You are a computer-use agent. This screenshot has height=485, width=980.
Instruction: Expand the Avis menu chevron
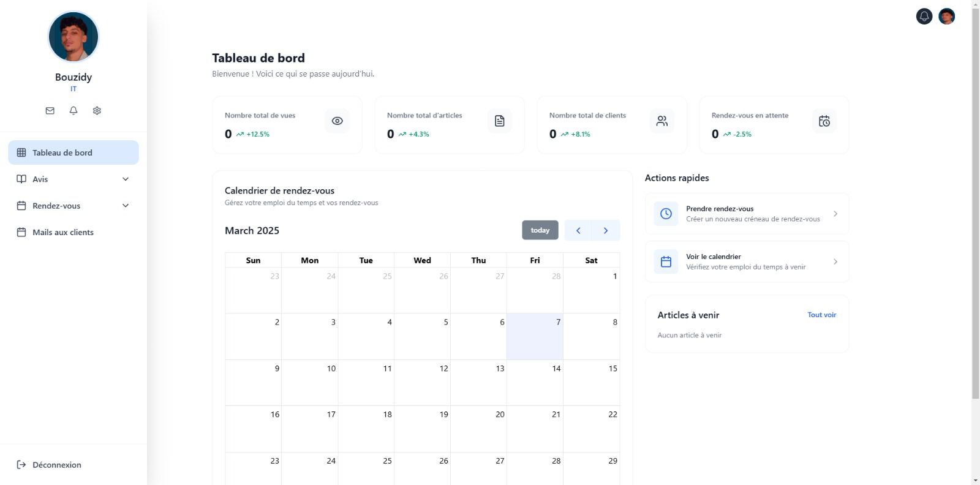pyautogui.click(x=126, y=179)
